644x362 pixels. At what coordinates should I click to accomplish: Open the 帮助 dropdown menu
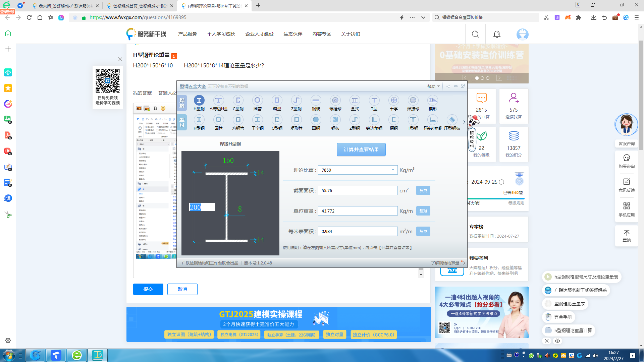click(433, 86)
